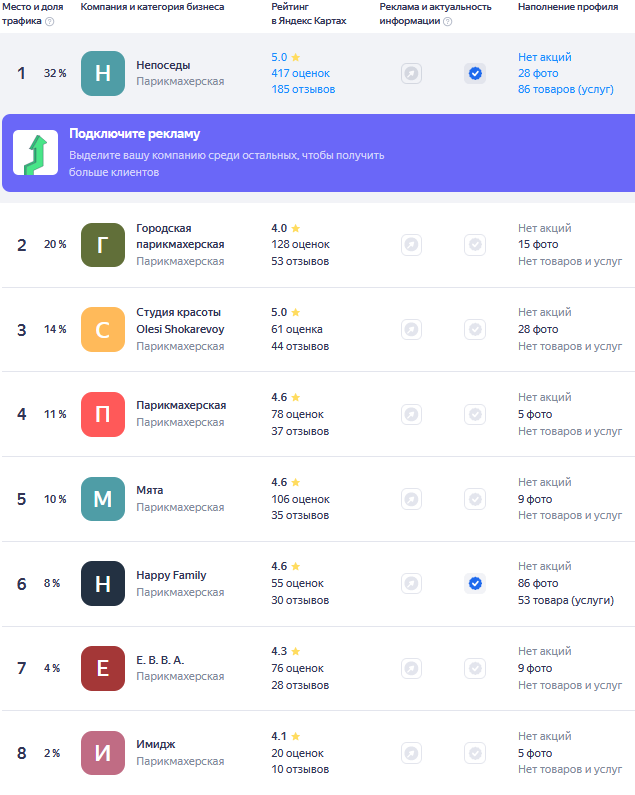Click the 20 % traffic share value

point(55,244)
